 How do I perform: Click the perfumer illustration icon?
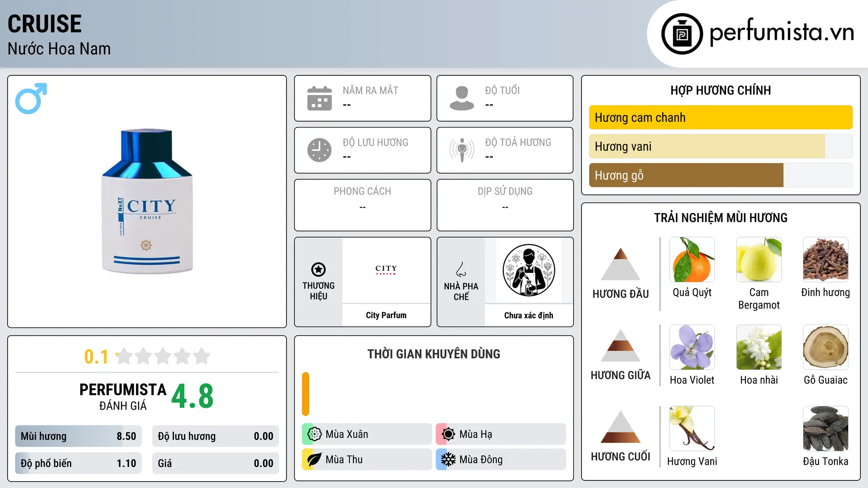[x=529, y=270]
